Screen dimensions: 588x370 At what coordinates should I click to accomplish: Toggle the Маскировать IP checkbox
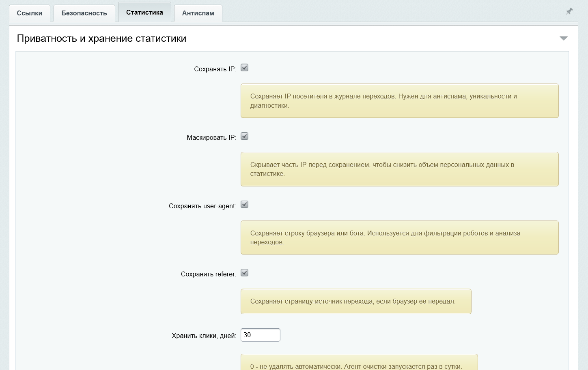pyautogui.click(x=244, y=136)
